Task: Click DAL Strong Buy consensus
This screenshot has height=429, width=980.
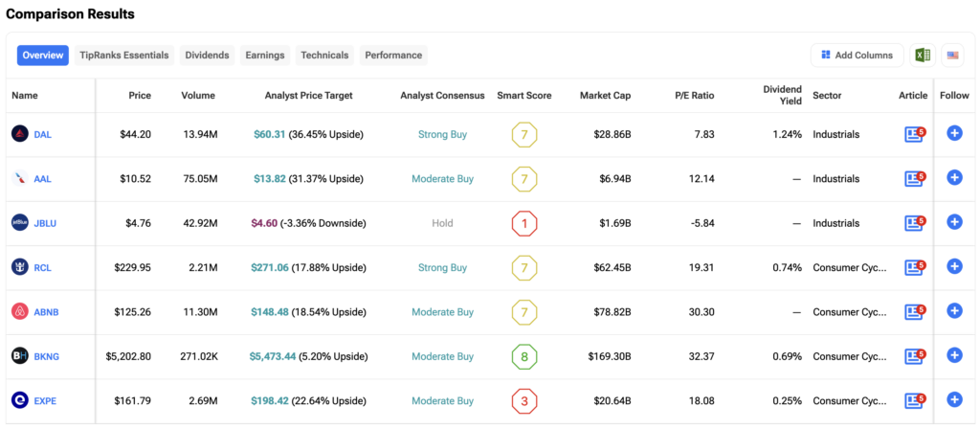Action: coord(442,134)
